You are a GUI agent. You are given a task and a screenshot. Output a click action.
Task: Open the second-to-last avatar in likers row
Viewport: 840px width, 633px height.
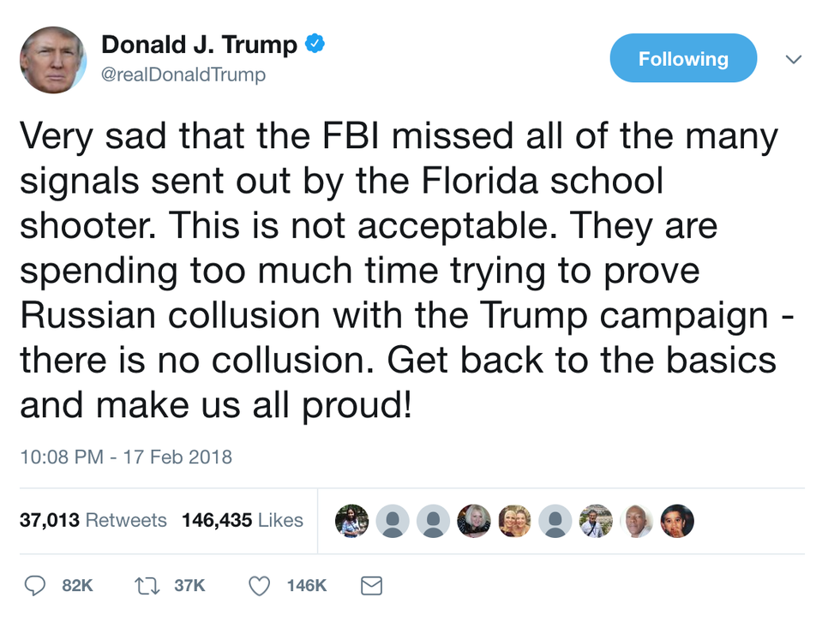coord(636,520)
